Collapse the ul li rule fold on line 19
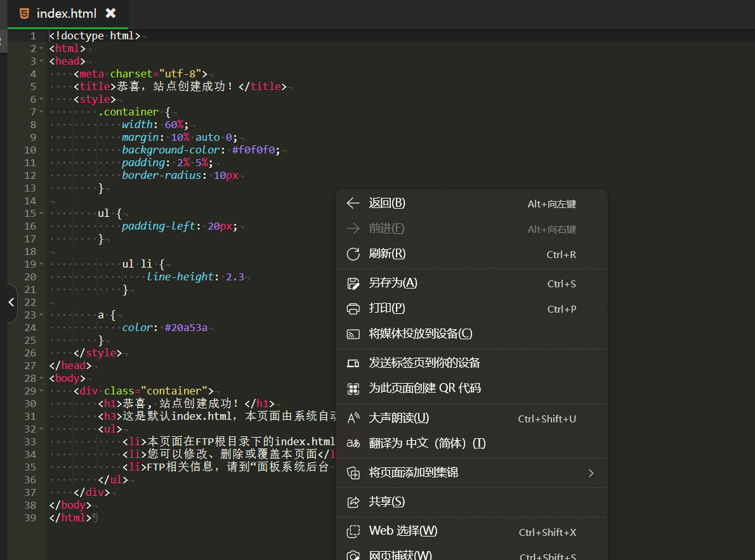755x560 pixels. click(41, 264)
